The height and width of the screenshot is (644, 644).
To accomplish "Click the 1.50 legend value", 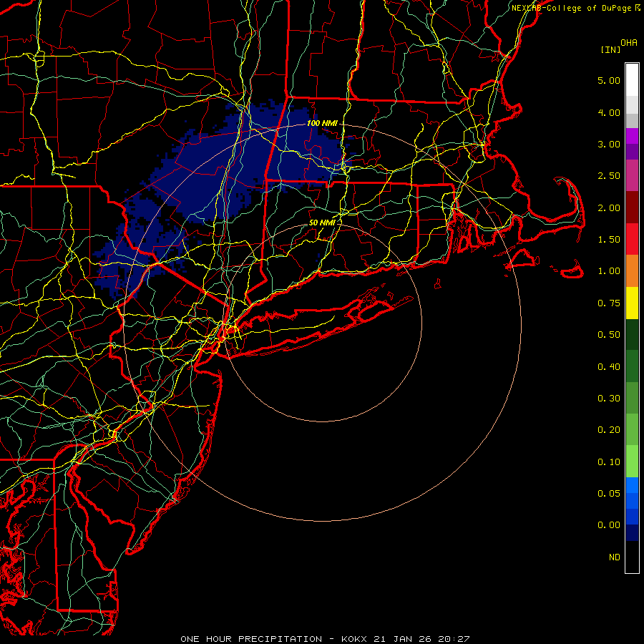I will coord(609,240).
